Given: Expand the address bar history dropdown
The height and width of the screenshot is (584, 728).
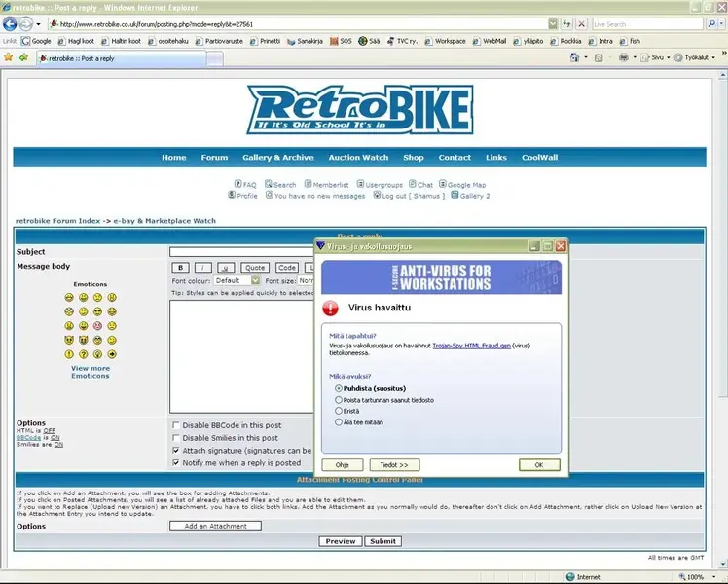Looking at the screenshot, I should pyautogui.click(x=553, y=24).
